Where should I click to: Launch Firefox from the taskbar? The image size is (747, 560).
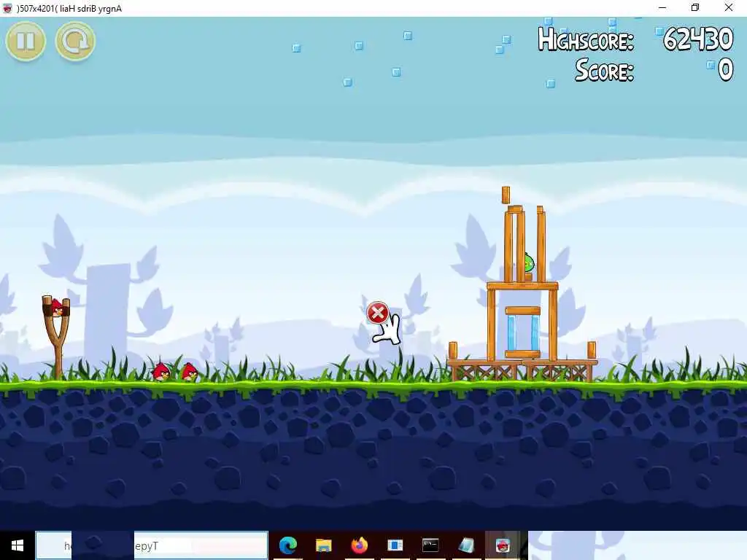[360, 545]
